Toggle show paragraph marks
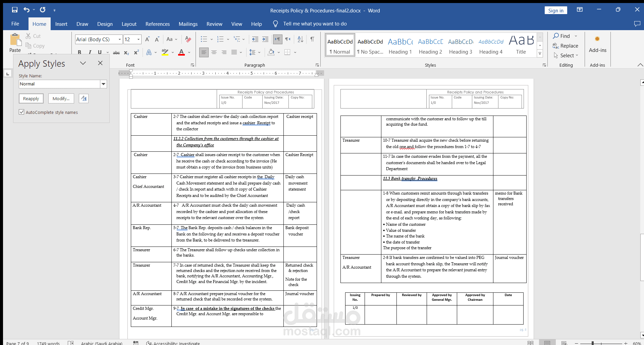Viewport: 644px width, 345px height. (312, 40)
